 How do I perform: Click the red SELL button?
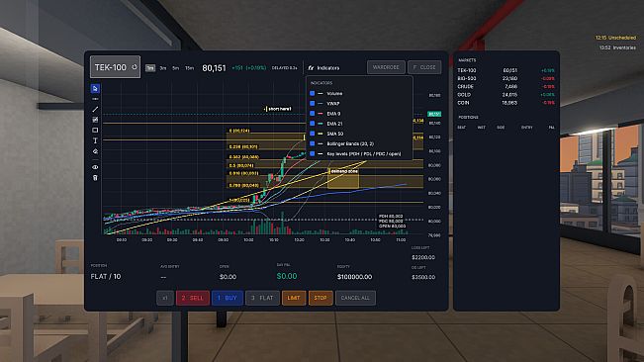tap(193, 298)
